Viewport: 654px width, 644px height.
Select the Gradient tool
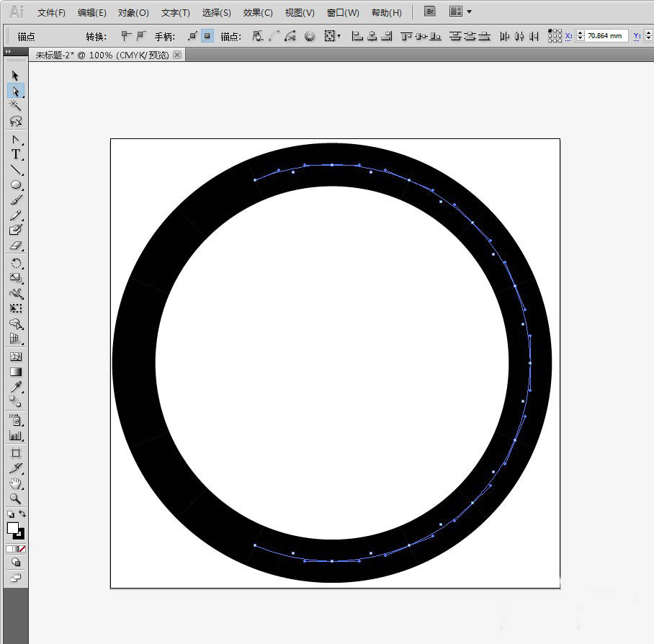click(15, 372)
